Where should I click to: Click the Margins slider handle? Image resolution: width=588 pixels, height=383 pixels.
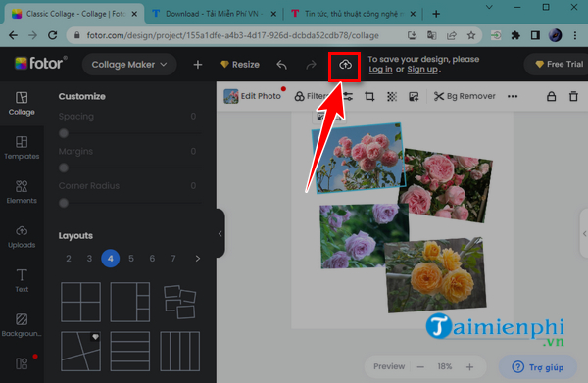[x=64, y=168]
